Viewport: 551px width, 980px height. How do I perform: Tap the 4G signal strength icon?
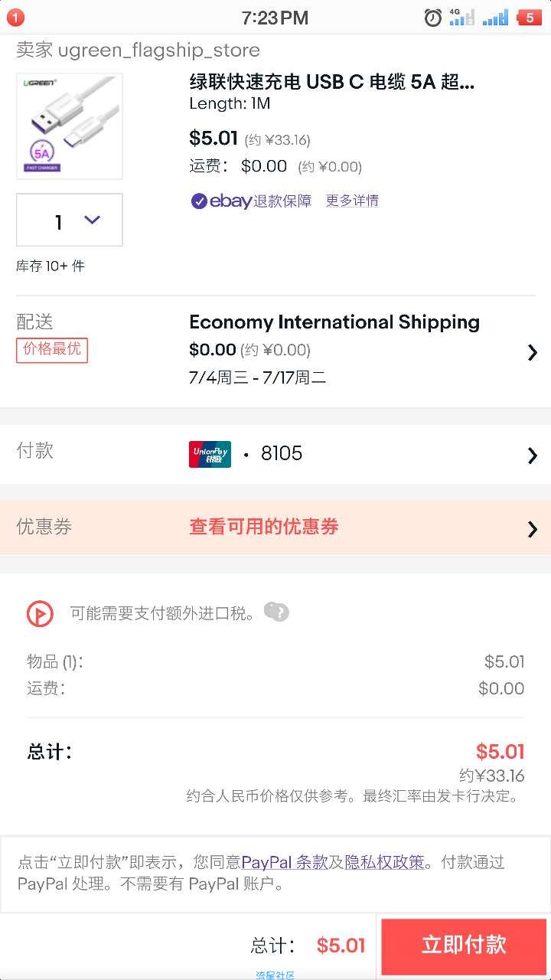(461, 17)
